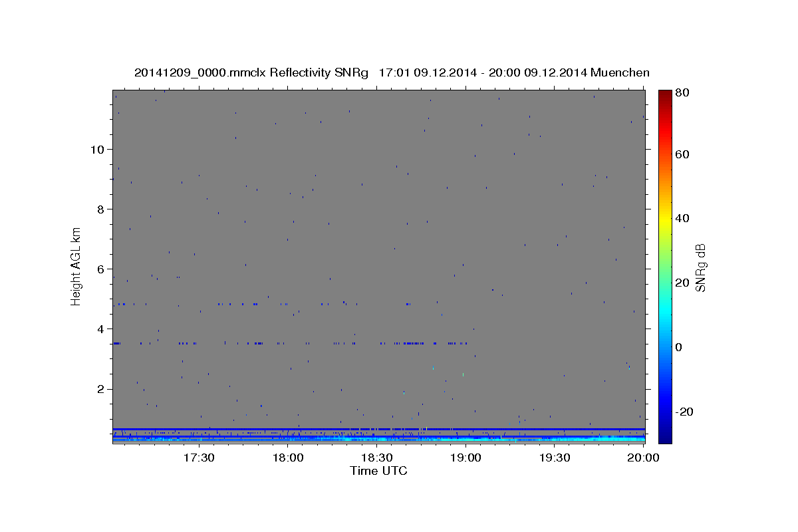Click the colorbar value -20
798x532 pixels.
684,412
